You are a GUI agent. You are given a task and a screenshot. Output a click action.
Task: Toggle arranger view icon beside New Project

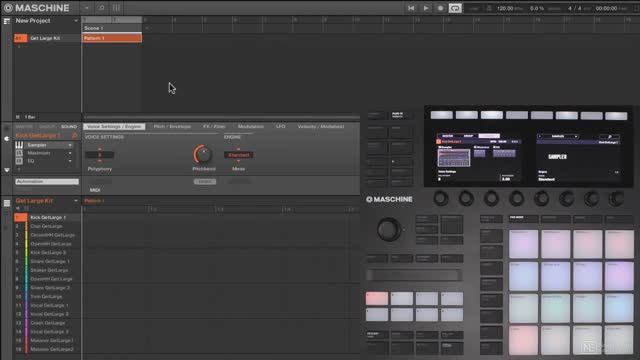7,21
